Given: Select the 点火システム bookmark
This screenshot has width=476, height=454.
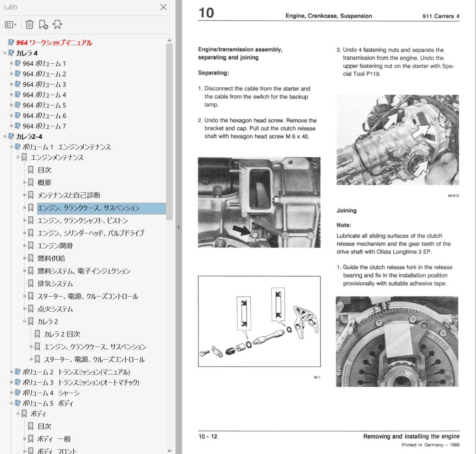Looking at the screenshot, I should 55,309.
